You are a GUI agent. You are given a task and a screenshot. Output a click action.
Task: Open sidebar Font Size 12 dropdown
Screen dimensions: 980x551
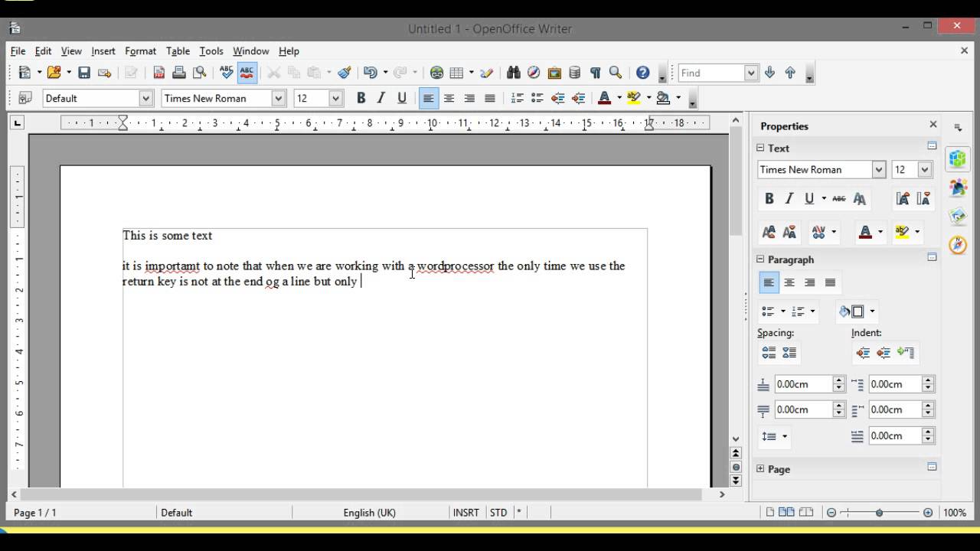pos(925,170)
